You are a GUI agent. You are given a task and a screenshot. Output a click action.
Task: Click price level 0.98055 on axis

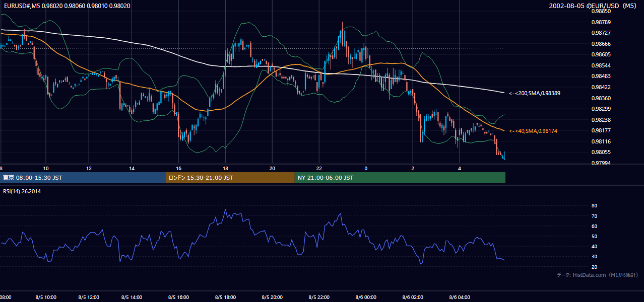601,152
